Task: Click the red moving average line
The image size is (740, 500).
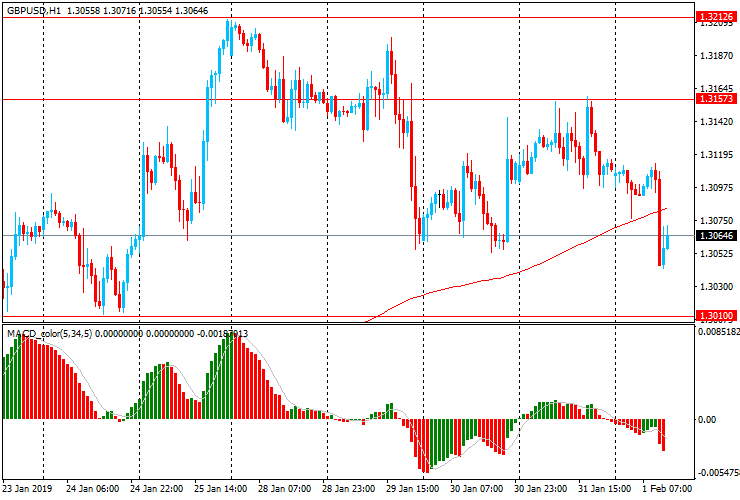Action: [x=500, y=277]
